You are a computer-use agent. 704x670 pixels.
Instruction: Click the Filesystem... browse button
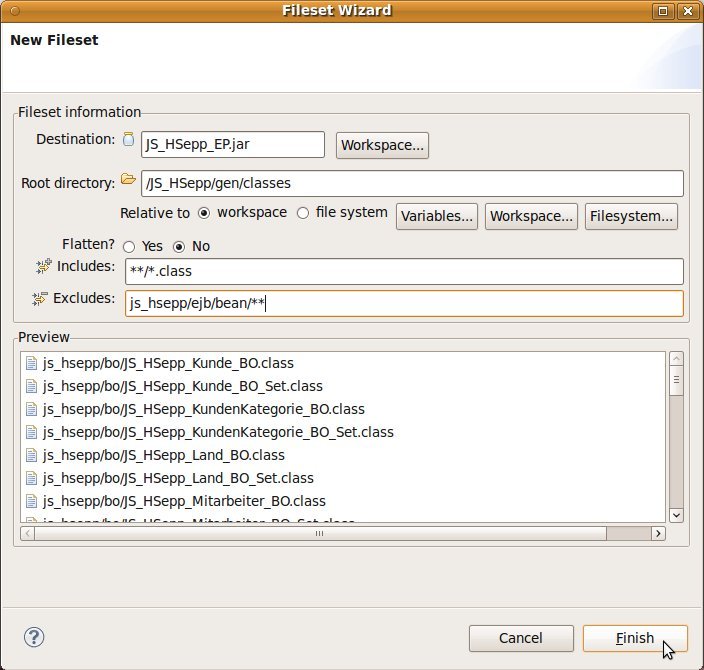point(632,216)
